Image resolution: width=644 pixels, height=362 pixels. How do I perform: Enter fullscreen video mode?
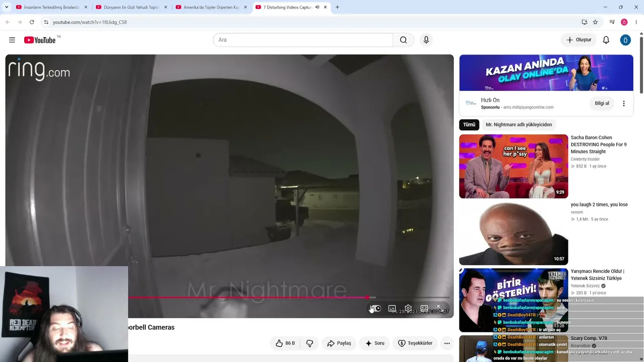coord(440,308)
